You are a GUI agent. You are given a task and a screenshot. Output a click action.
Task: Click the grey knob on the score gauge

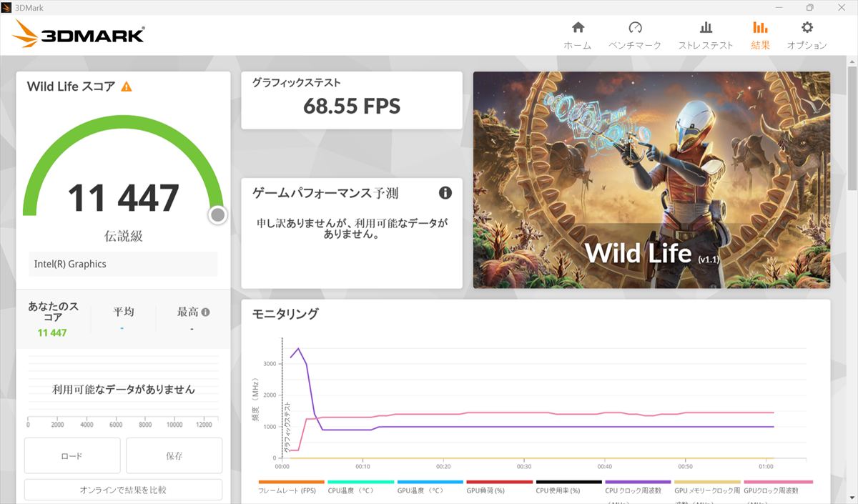[x=218, y=214]
